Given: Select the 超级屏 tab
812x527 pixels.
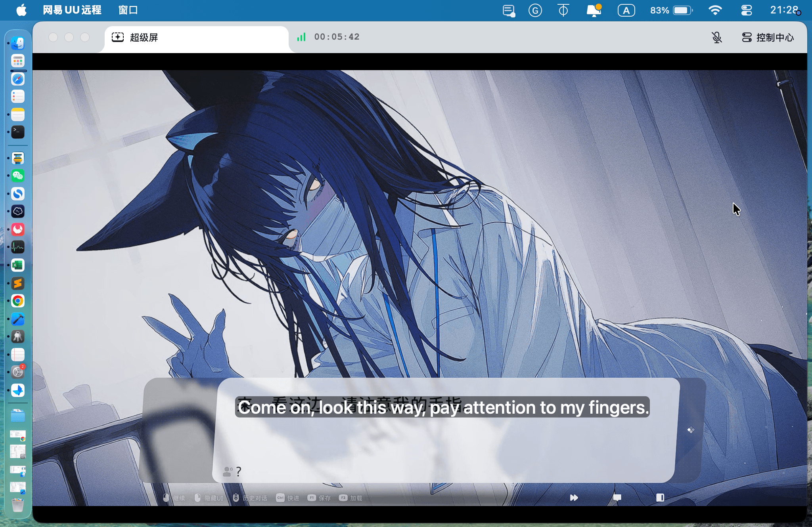Looking at the screenshot, I should [196, 38].
